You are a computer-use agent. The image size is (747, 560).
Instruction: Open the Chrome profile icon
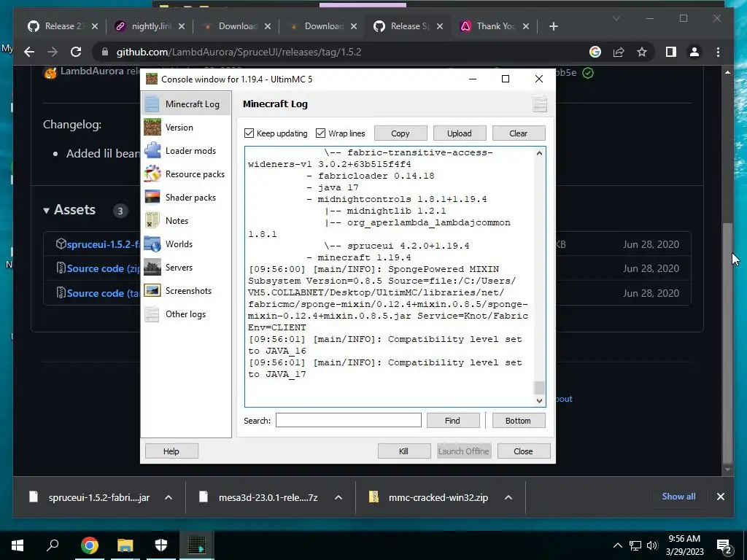tap(694, 52)
